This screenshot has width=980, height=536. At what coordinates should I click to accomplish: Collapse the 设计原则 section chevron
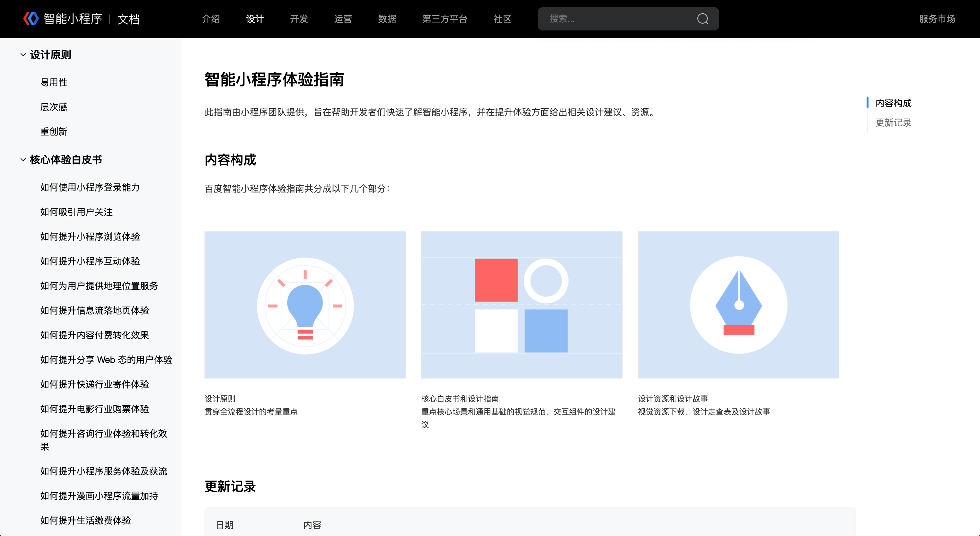click(x=23, y=55)
